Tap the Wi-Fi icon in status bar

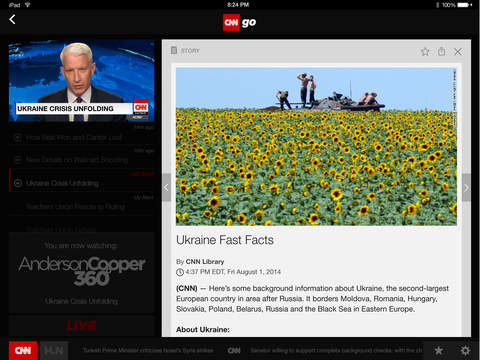click(x=28, y=5)
